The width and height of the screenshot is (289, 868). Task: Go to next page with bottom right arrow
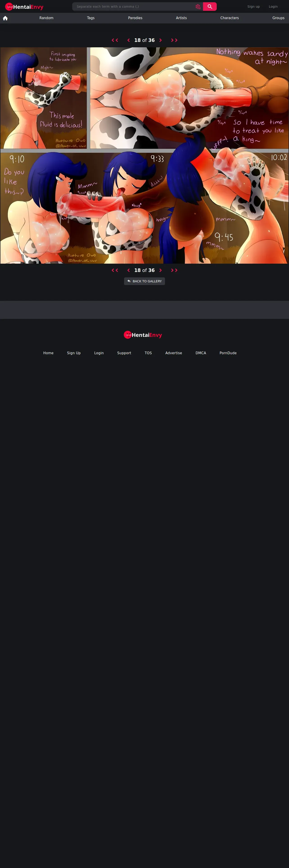coord(160,270)
